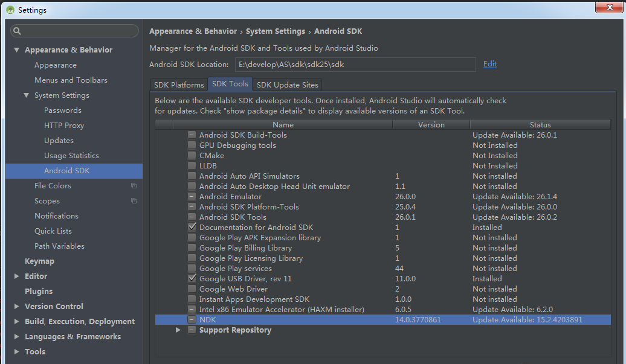Open the Keymap settings page

(x=39, y=261)
